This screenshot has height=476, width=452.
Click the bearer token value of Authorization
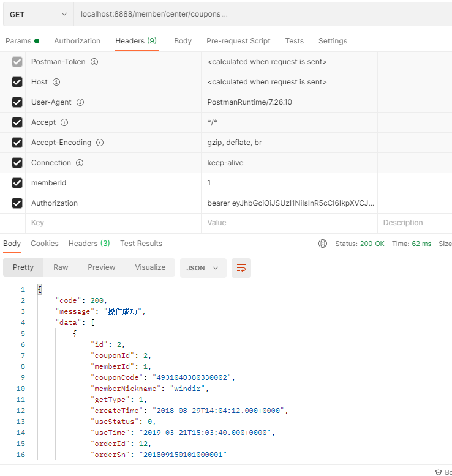pyautogui.click(x=290, y=203)
